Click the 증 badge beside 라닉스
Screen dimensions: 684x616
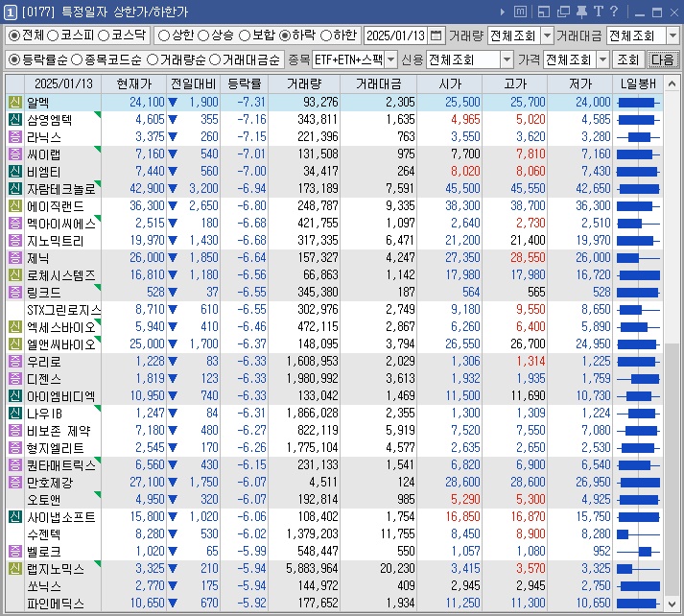[15, 137]
